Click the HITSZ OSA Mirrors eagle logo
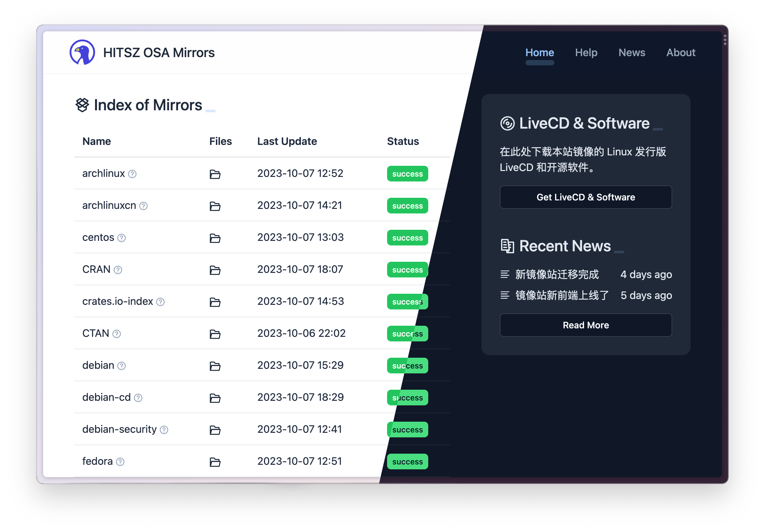Image resolution: width=765 pixels, height=532 pixels. [x=83, y=52]
